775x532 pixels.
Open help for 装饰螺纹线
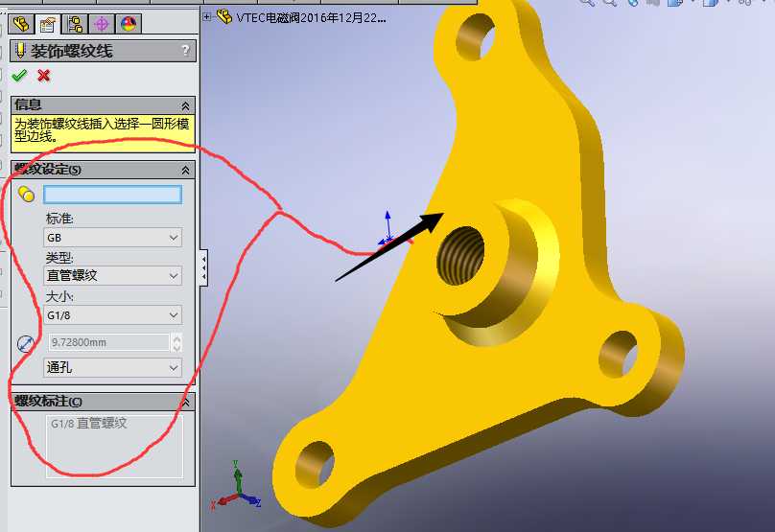(185, 50)
